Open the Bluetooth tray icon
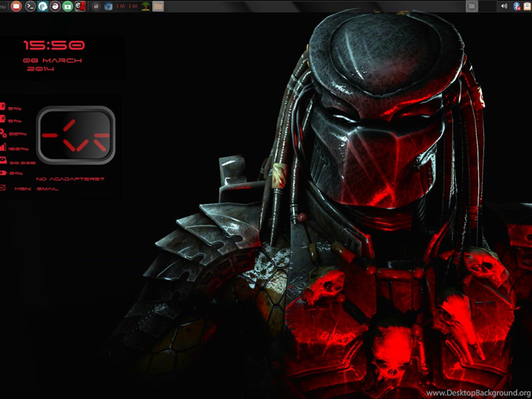532x399 pixels. point(517,6)
